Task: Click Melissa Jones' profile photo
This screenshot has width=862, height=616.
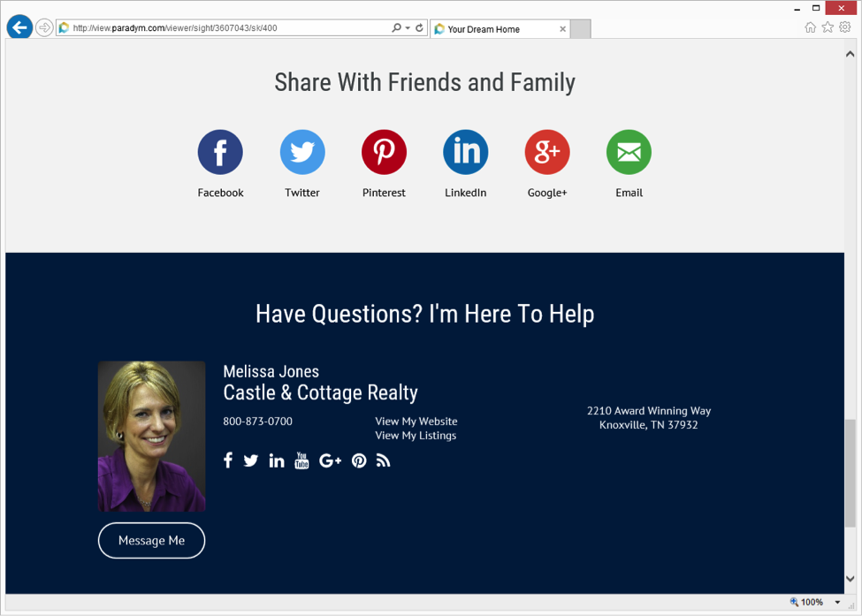Action: [152, 437]
